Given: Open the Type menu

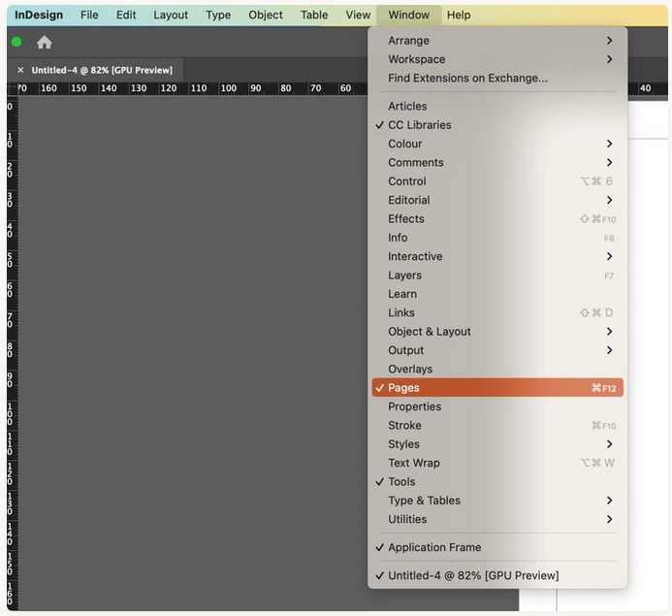Looking at the screenshot, I should pos(218,15).
